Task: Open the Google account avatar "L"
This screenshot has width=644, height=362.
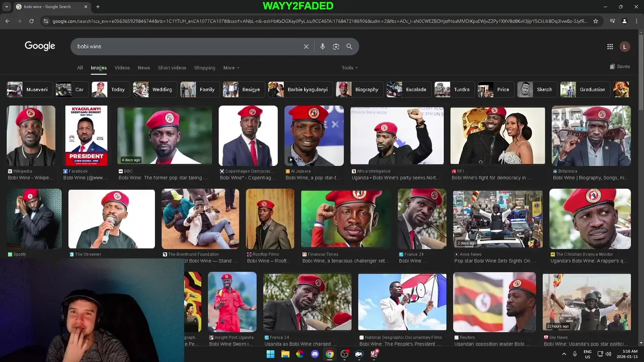Action: pos(624,46)
